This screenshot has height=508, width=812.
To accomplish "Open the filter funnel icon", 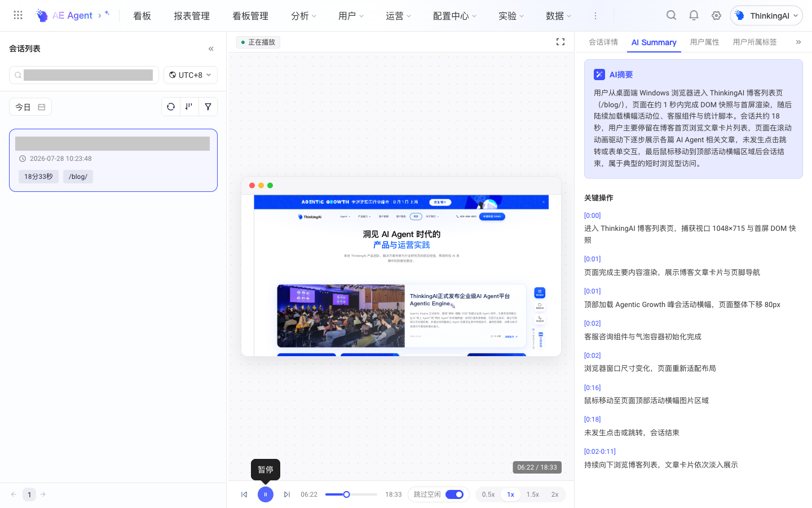I will pyautogui.click(x=208, y=107).
